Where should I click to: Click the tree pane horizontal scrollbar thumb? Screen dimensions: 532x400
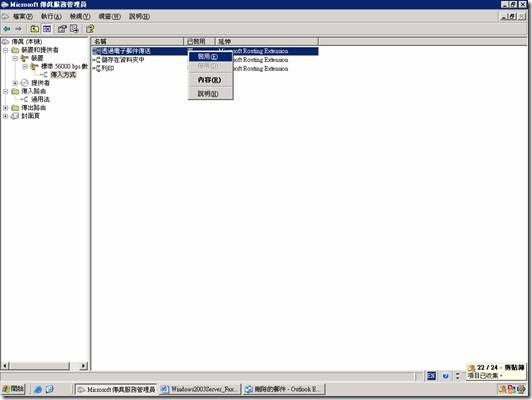pos(39,366)
